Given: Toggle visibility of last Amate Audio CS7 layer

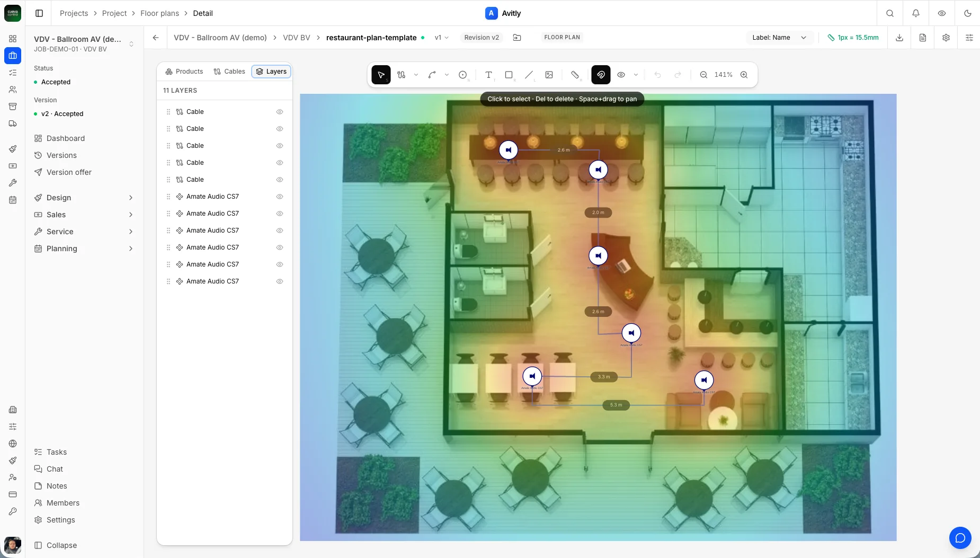Looking at the screenshot, I should pos(280,281).
